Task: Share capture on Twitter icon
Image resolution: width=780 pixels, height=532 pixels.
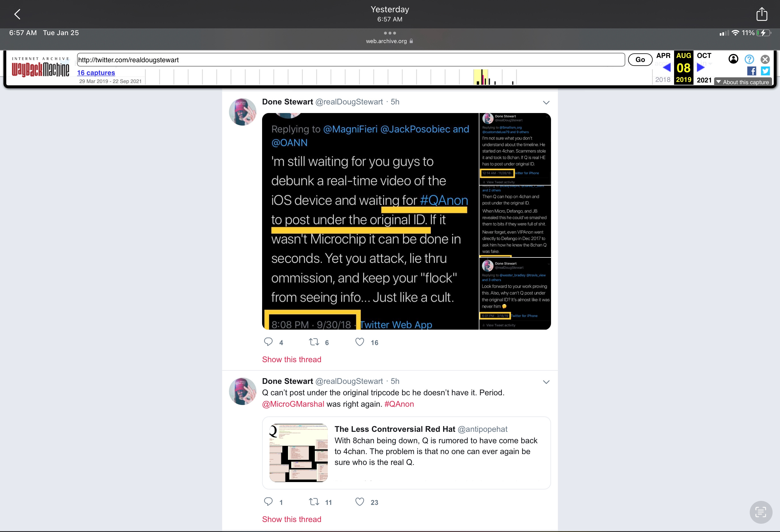Action: [765, 71]
